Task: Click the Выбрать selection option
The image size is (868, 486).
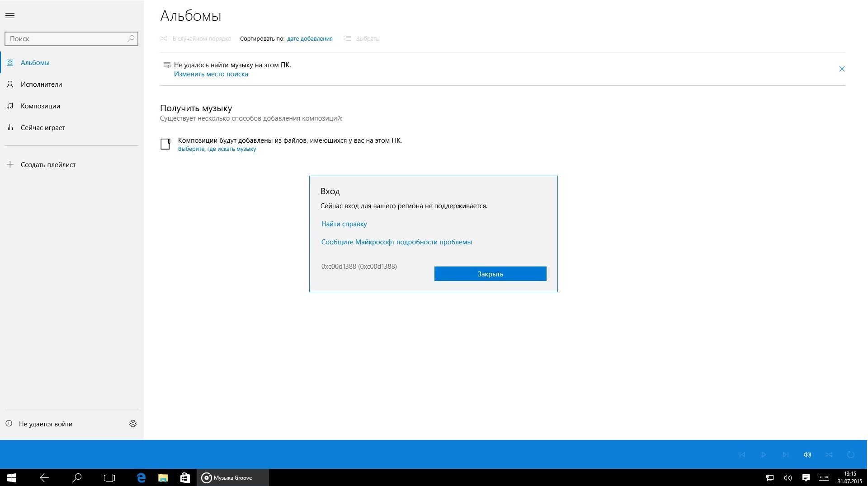Action: 361,39
